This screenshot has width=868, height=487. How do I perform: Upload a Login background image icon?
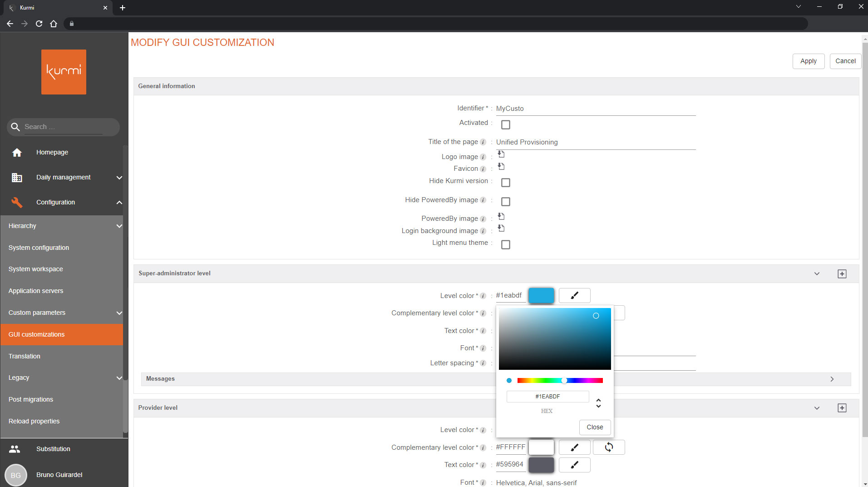pos(501,228)
